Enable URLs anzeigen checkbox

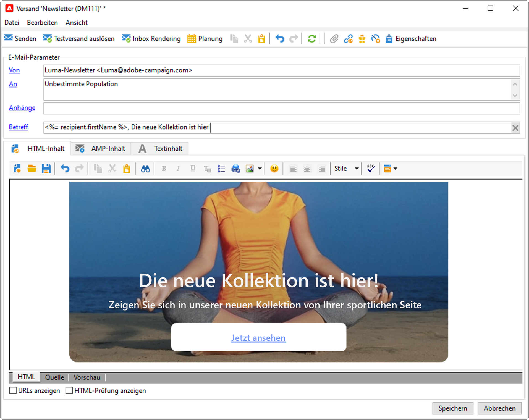[13, 391]
